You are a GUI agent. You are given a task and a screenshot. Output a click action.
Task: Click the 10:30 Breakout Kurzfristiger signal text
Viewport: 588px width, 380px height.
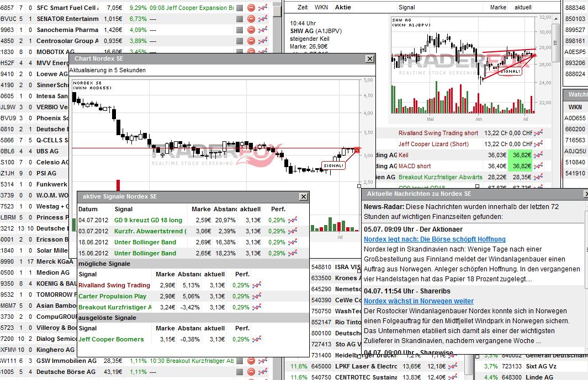point(191,361)
